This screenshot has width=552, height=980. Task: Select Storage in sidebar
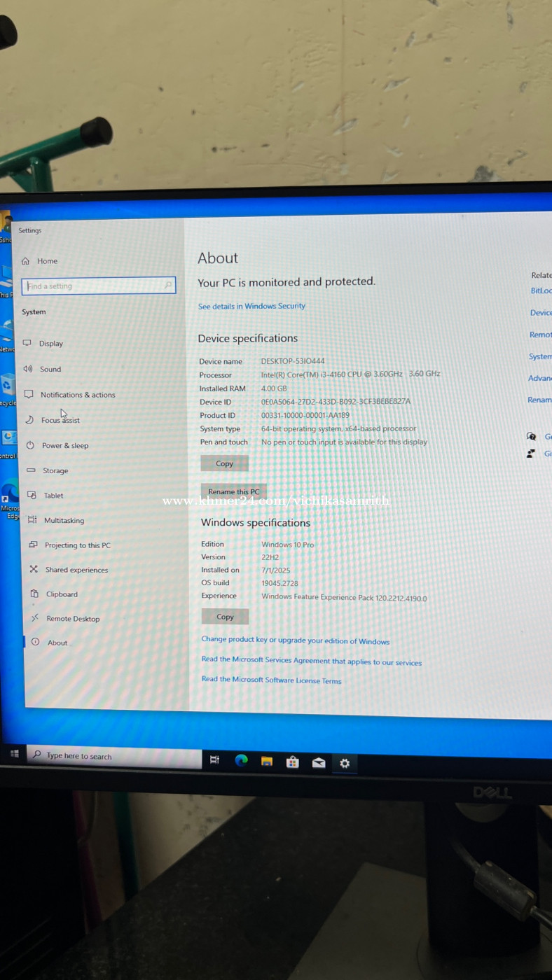[55, 470]
